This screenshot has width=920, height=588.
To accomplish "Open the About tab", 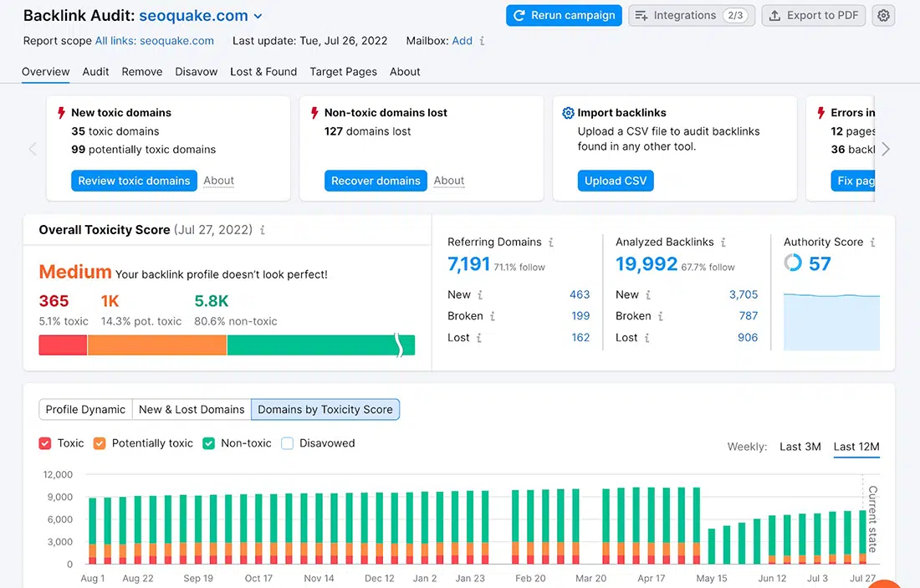I will 405,72.
